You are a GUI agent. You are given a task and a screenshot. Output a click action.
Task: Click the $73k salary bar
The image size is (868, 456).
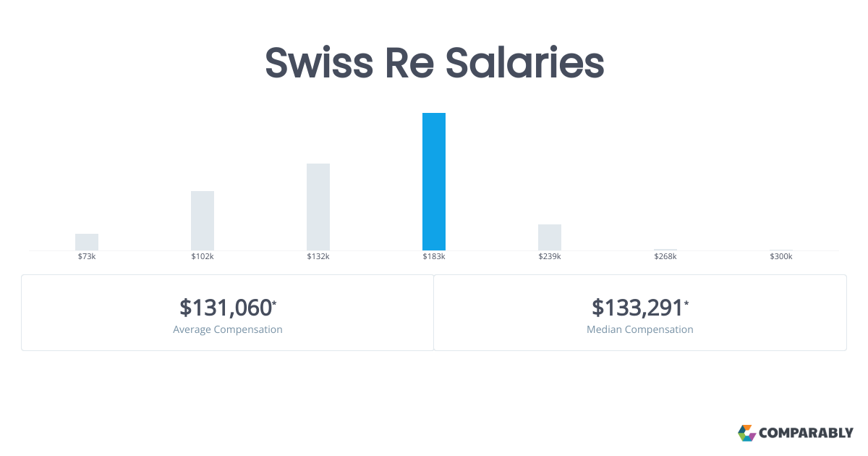coord(87,242)
